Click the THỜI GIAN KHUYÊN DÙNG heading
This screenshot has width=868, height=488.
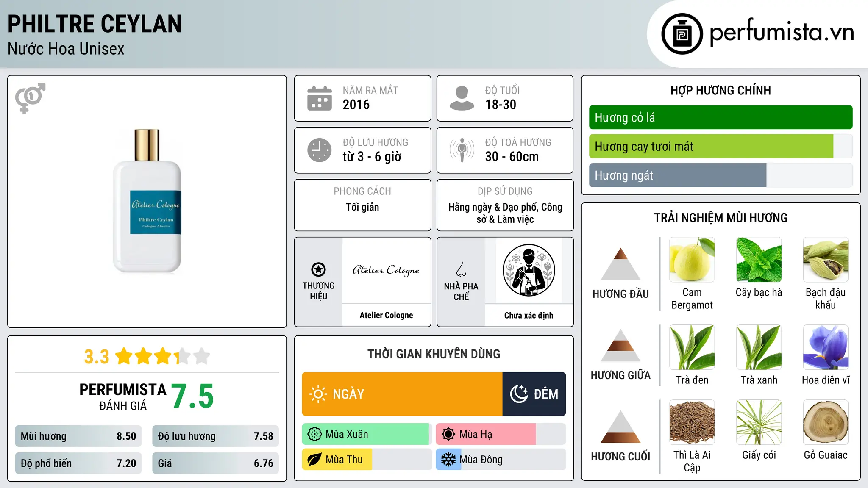[434, 354]
